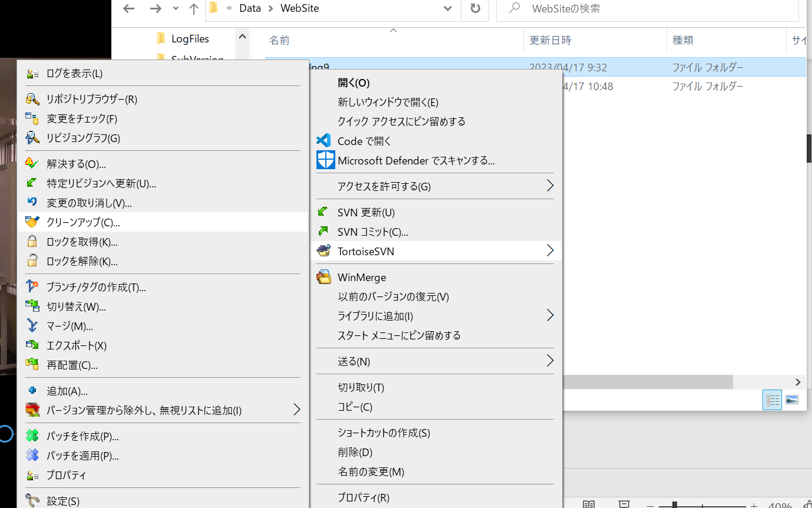Open the リポジトリブラウザー icon

coord(32,98)
